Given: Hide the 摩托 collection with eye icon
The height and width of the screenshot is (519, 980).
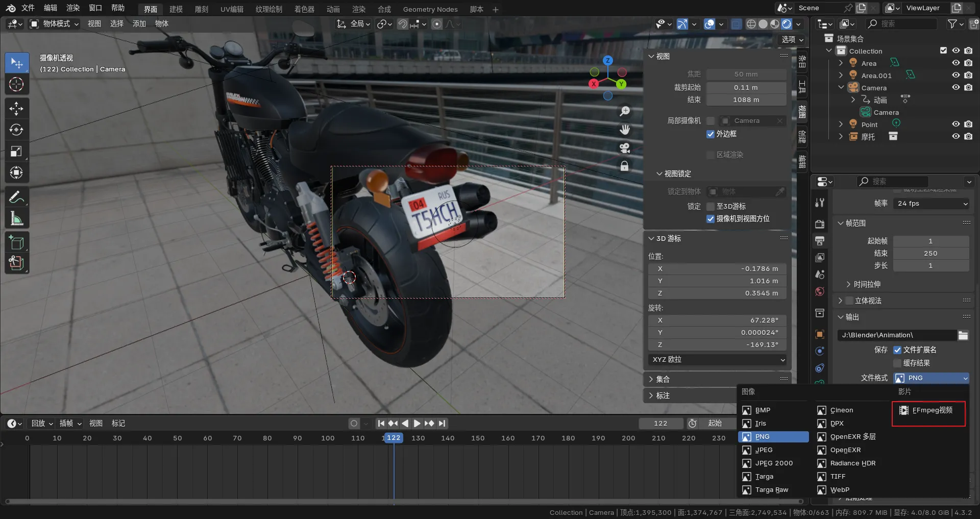Looking at the screenshot, I should pos(955,137).
